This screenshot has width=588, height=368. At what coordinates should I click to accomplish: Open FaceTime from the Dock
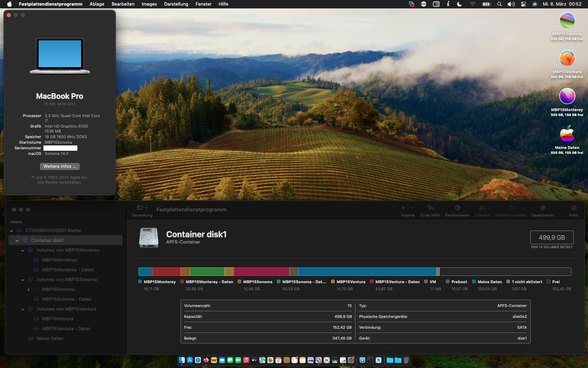[238, 360]
